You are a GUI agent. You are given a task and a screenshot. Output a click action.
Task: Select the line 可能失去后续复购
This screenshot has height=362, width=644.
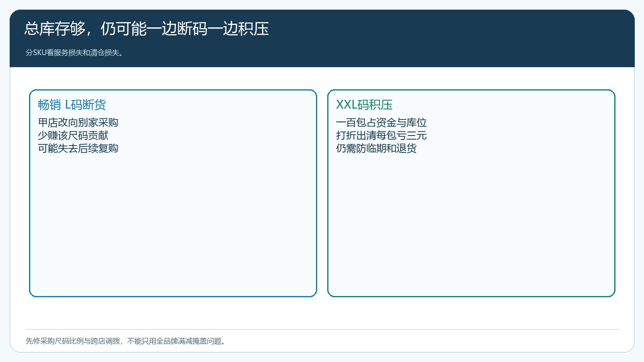(78, 148)
